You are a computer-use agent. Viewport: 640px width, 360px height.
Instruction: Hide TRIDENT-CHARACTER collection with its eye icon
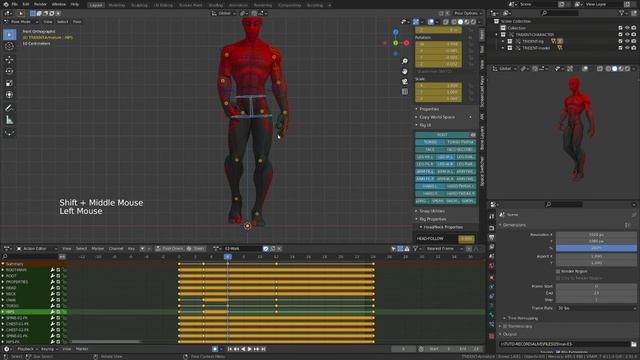[627, 35]
